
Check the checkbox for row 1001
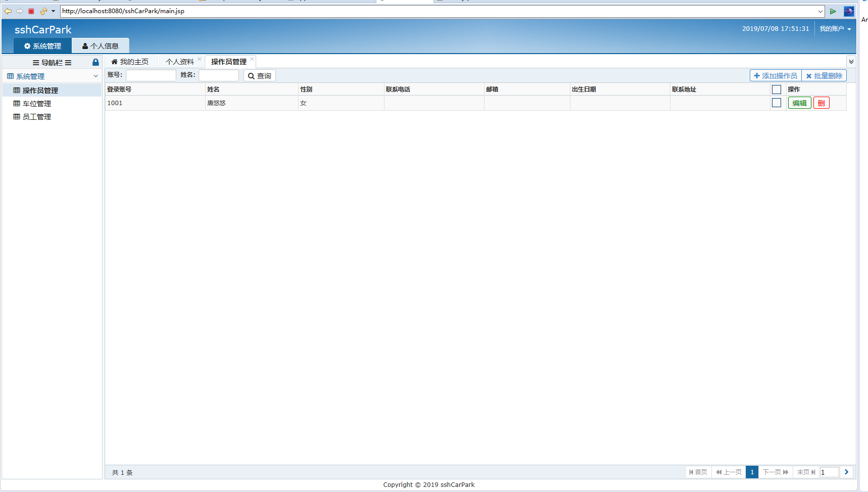777,103
